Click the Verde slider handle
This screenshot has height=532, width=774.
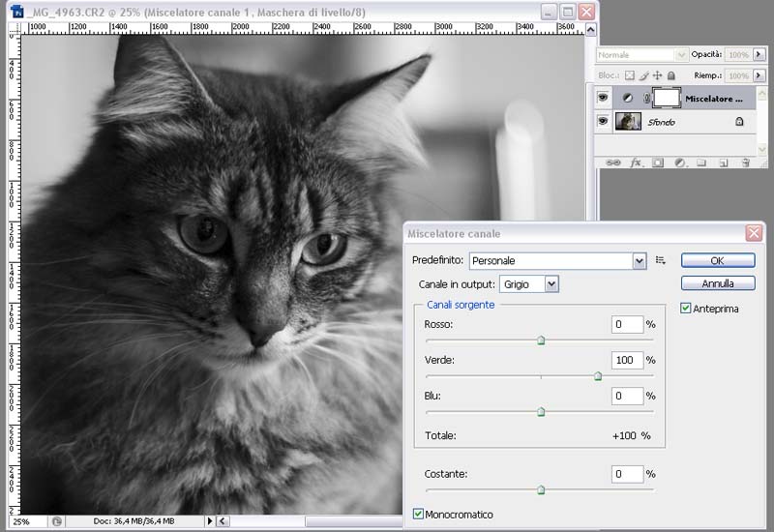598,376
